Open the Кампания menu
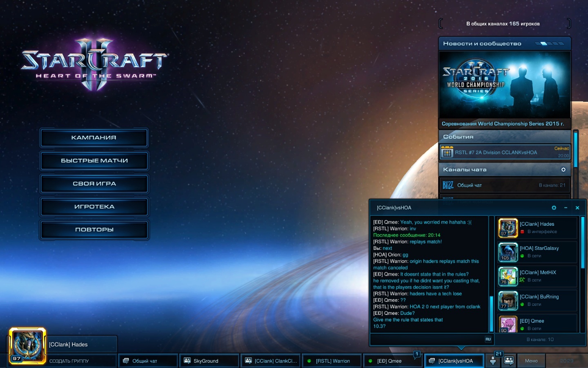Viewport: 588px width, 368px height. coord(94,138)
